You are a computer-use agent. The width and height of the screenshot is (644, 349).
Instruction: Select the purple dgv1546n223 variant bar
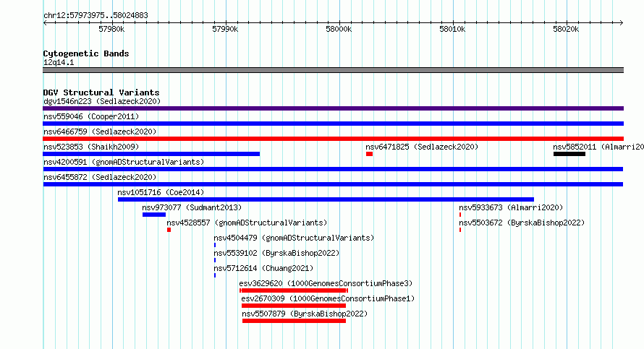(x=333, y=108)
